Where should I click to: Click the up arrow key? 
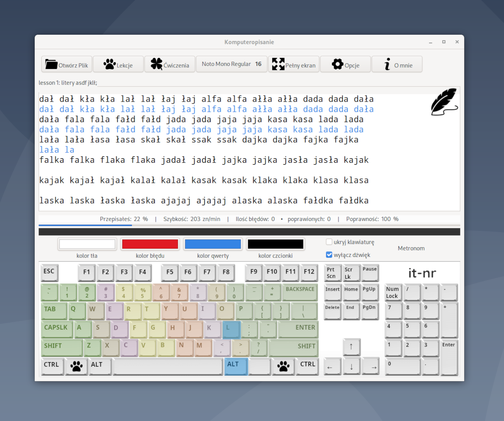[x=351, y=347]
